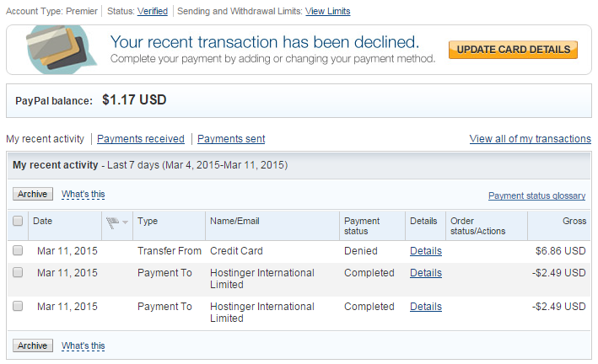Image resolution: width=598 pixels, height=364 pixels.
Task: Open Details for denied Credit Card transfer
Action: 426,251
